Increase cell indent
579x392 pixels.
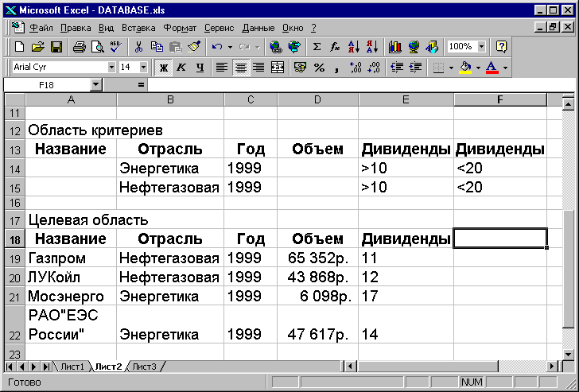pyautogui.click(x=415, y=67)
